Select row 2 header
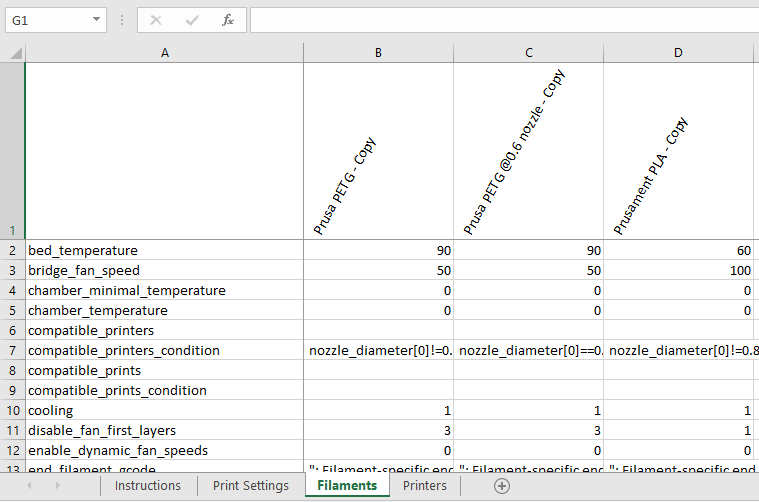 [x=13, y=250]
